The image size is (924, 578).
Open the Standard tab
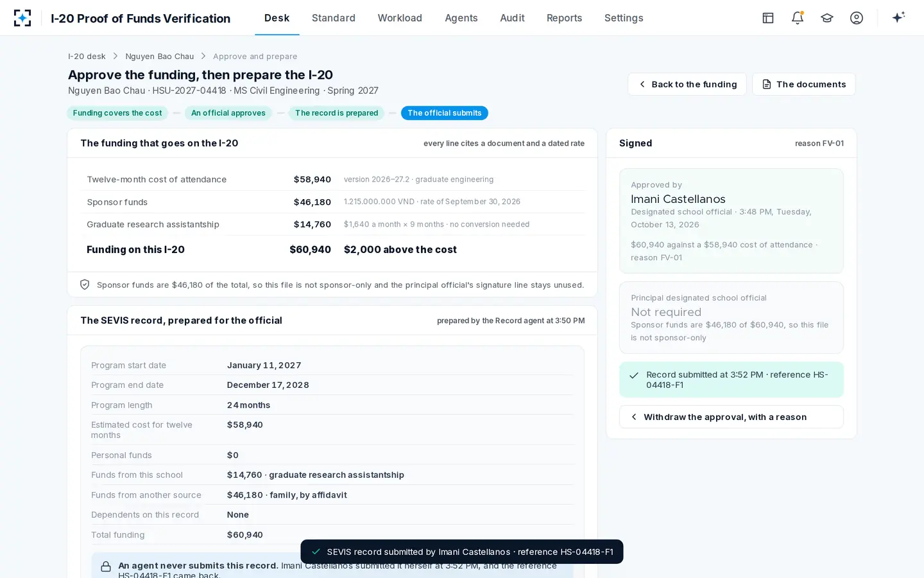[x=334, y=18]
